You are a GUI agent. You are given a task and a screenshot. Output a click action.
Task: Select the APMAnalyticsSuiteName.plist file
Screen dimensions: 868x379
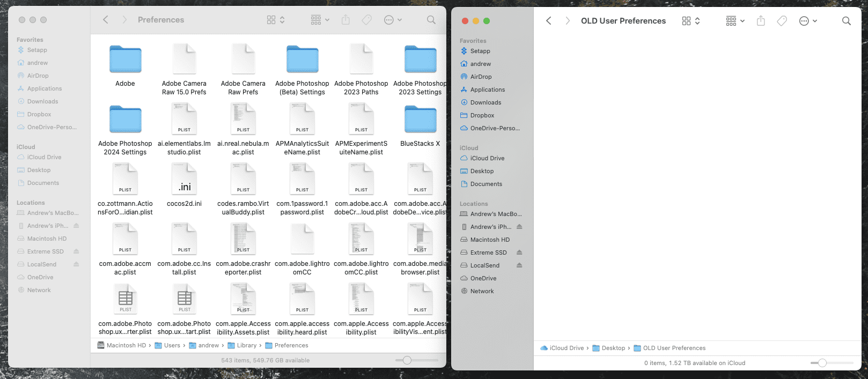tap(303, 119)
